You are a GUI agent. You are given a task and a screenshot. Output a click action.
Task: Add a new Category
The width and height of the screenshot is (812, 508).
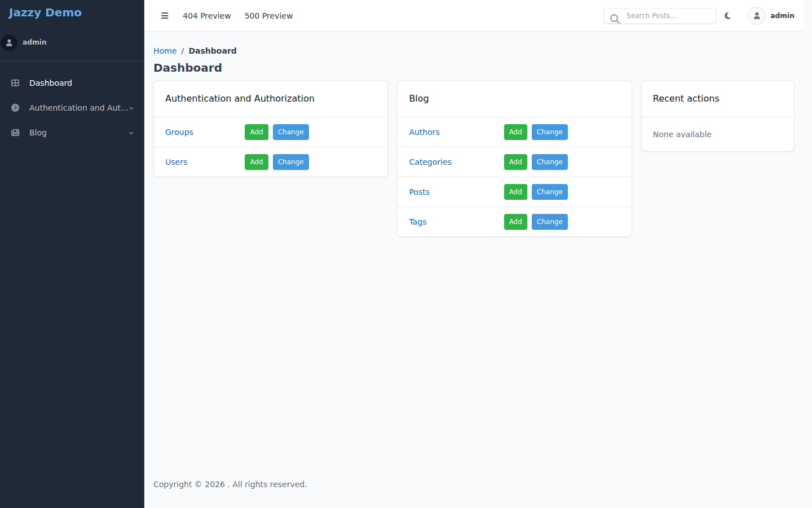click(515, 162)
